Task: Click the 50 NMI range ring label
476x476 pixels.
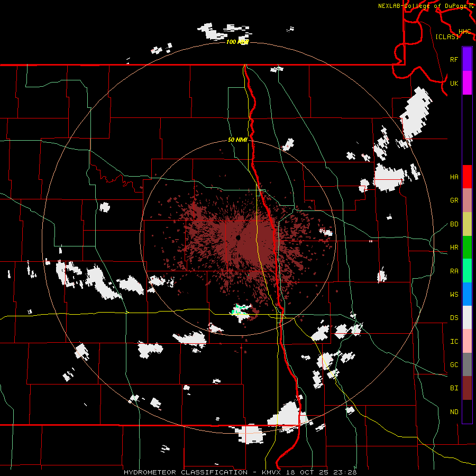Action: [237, 140]
